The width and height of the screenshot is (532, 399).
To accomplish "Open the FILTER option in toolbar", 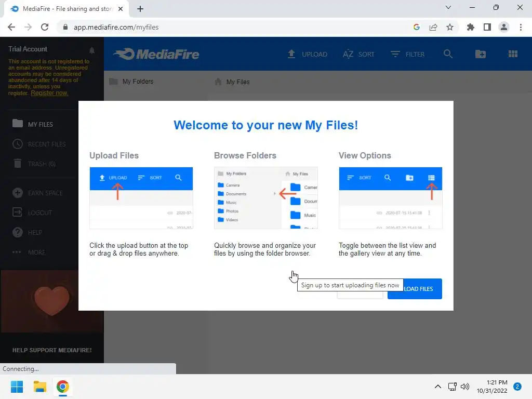I will click(407, 54).
